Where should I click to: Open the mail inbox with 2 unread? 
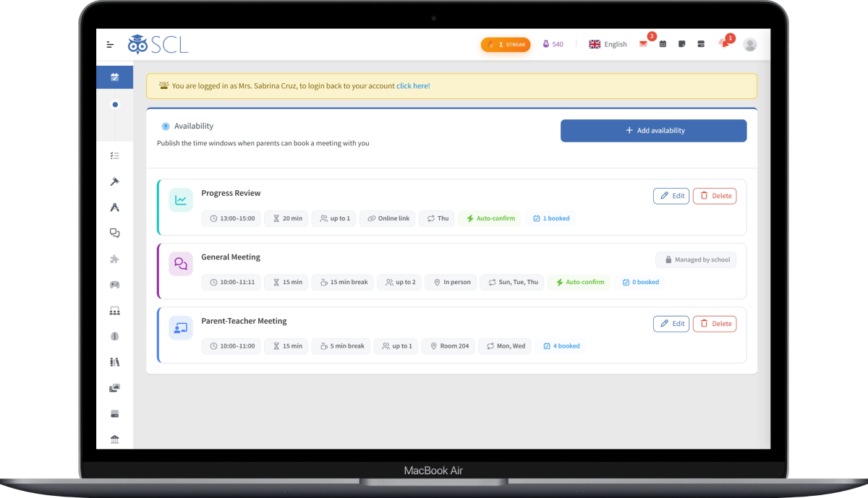click(x=643, y=44)
